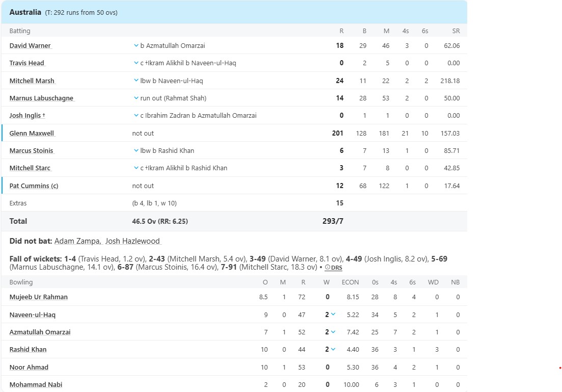Open David Warner's player profile
The width and height of the screenshot is (562, 392).
click(x=31, y=45)
